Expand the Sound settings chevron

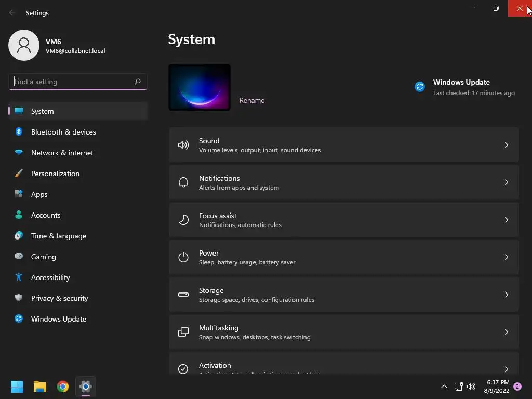pos(506,145)
